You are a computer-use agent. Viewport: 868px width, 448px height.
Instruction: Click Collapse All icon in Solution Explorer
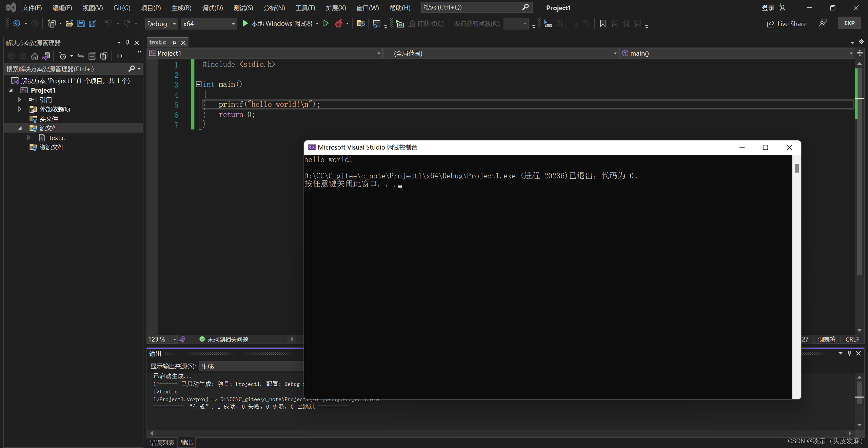(92, 56)
